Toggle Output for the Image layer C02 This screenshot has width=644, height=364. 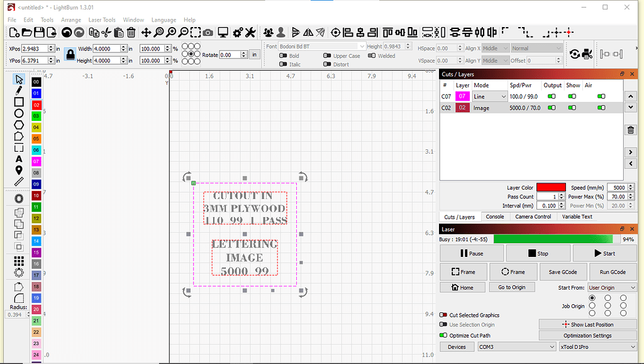click(x=552, y=107)
